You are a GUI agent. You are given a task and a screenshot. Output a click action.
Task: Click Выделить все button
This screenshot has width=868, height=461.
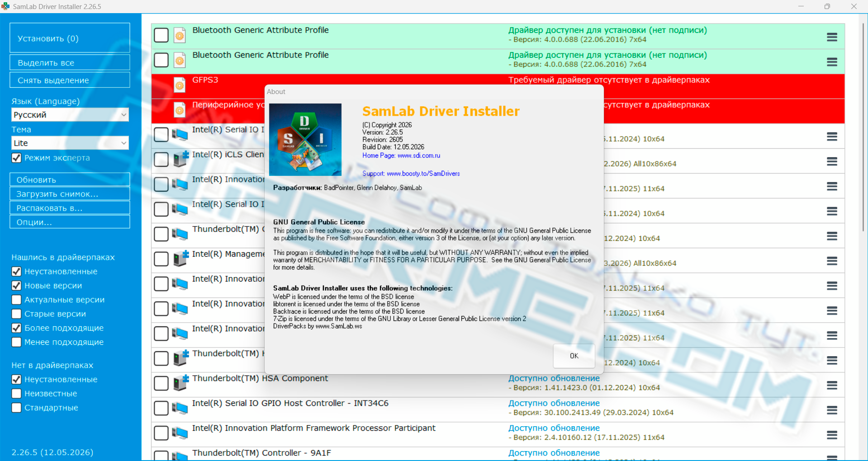point(70,62)
